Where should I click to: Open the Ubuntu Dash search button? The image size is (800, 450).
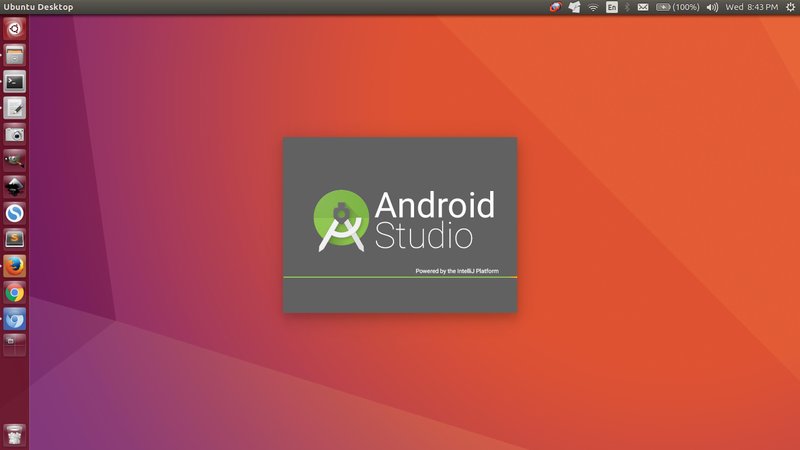click(14, 29)
